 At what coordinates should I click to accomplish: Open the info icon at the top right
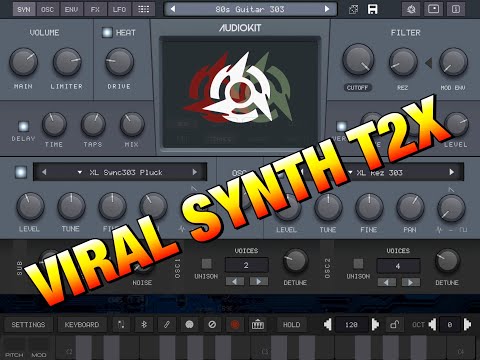(x=456, y=9)
